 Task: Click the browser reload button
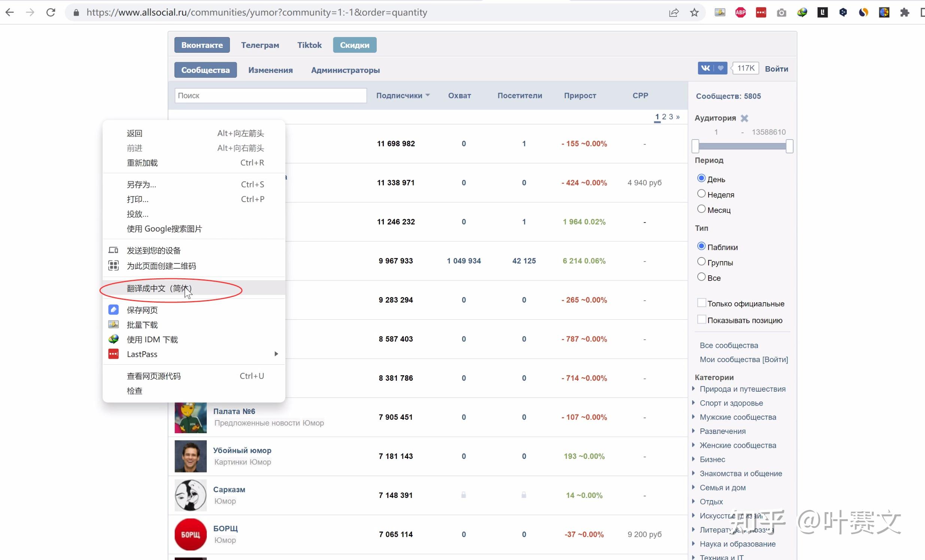(x=51, y=12)
